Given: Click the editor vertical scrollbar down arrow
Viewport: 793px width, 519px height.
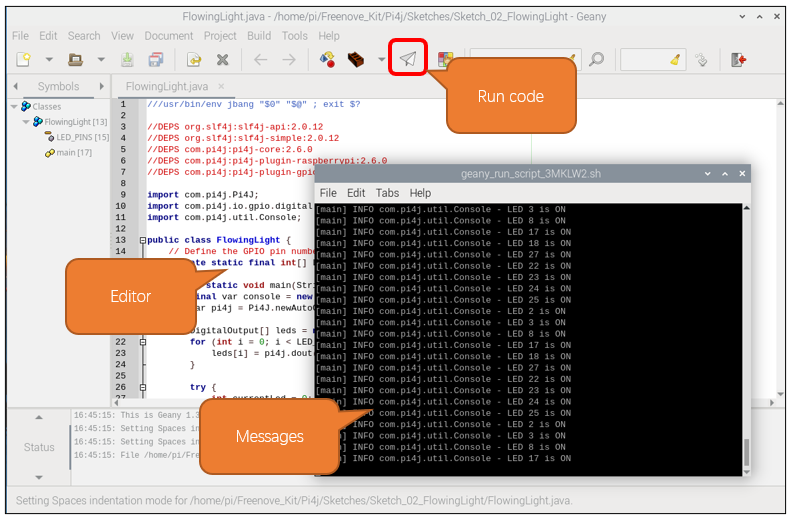Looking at the screenshot, I should click(x=780, y=394).
